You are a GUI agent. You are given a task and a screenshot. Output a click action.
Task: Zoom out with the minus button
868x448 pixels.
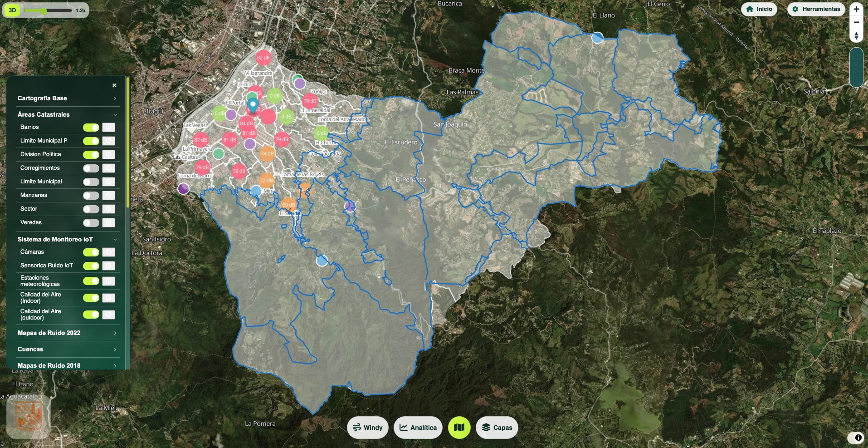(x=856, y=22)
